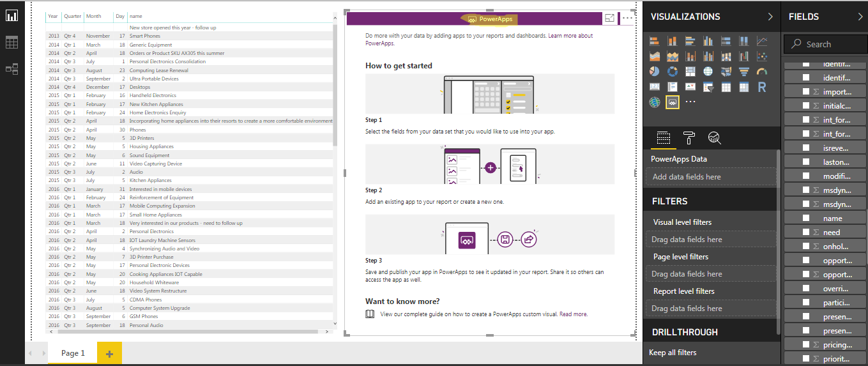Image resolution: width=868 pixels, height=366 pixels.
Task: Select the Ribbon chart visualization
Action: (x=726, y=56)
